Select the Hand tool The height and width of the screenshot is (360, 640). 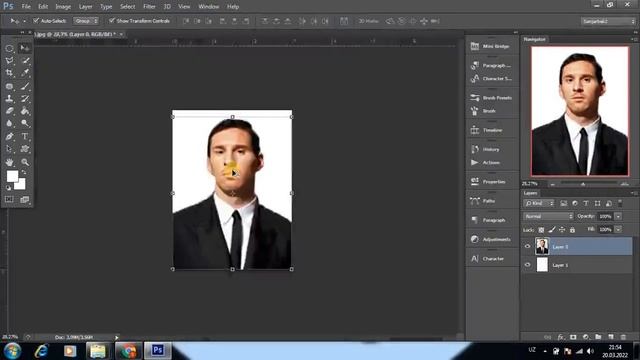(9, 162)
